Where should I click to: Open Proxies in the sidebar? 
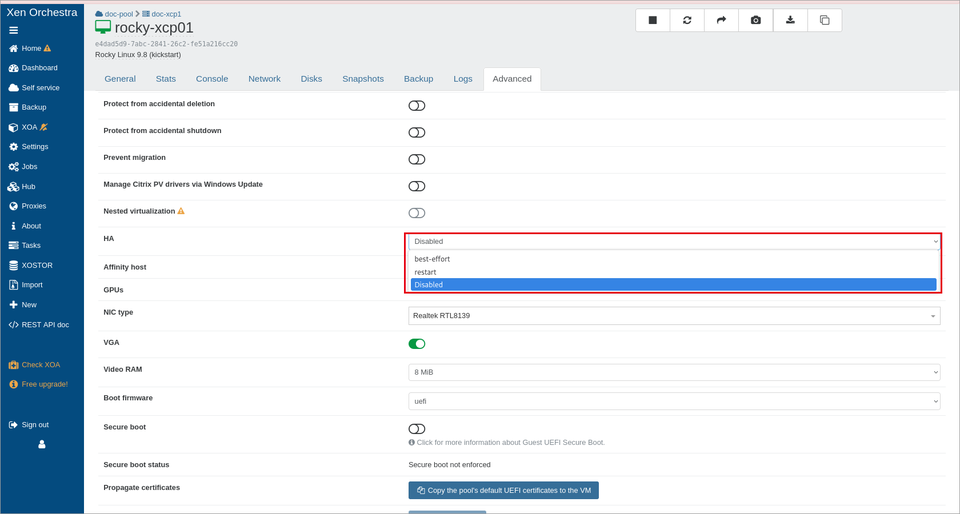(28, 206)
